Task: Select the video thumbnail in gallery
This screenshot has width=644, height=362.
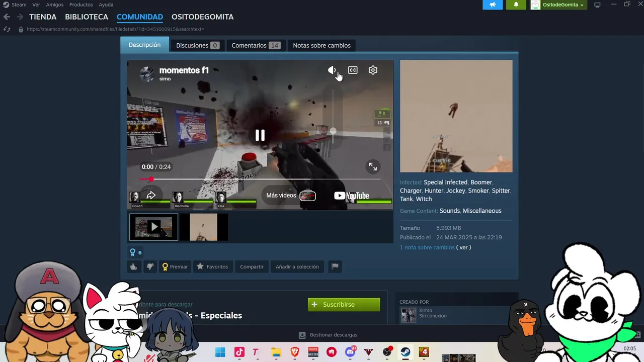Action: pos(153,227)
